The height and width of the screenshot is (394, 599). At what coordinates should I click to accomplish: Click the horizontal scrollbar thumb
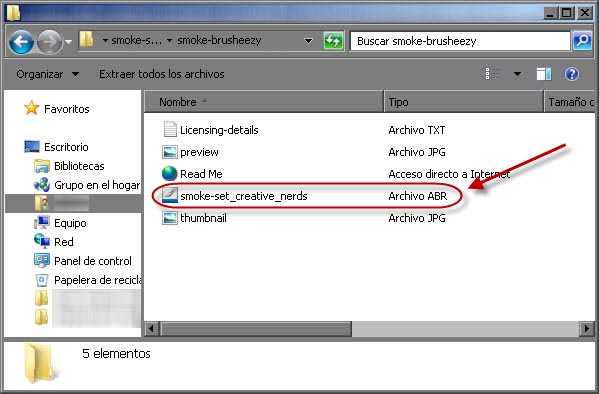[256, 329]
